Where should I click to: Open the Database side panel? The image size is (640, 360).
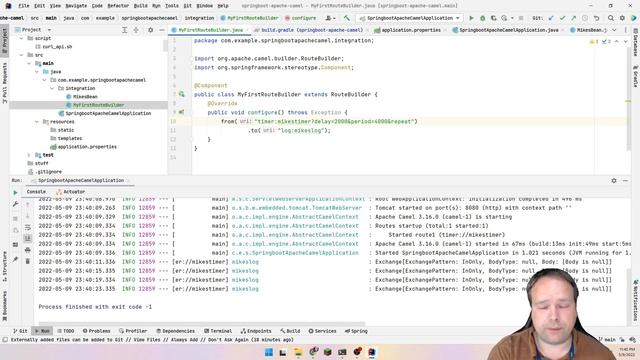coord(636,43)
